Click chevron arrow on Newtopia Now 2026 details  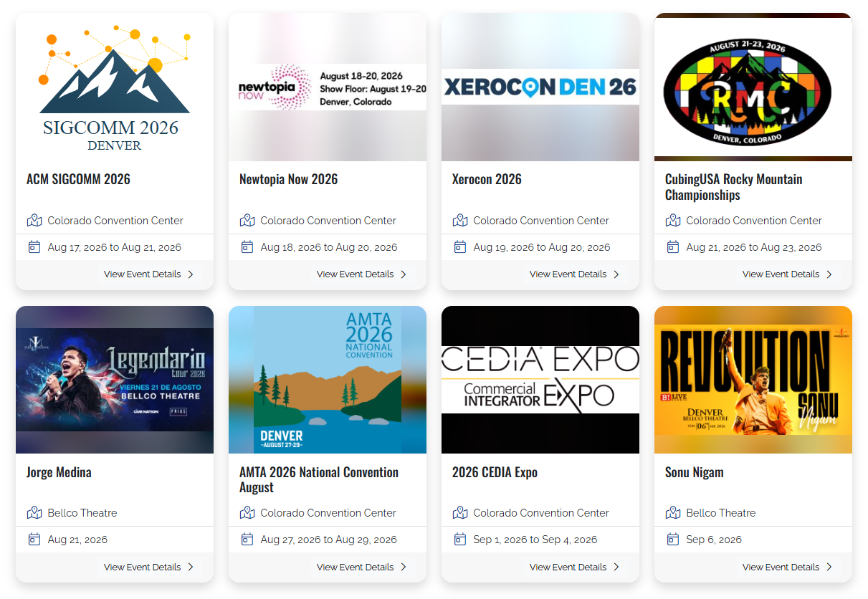point(404,274)
